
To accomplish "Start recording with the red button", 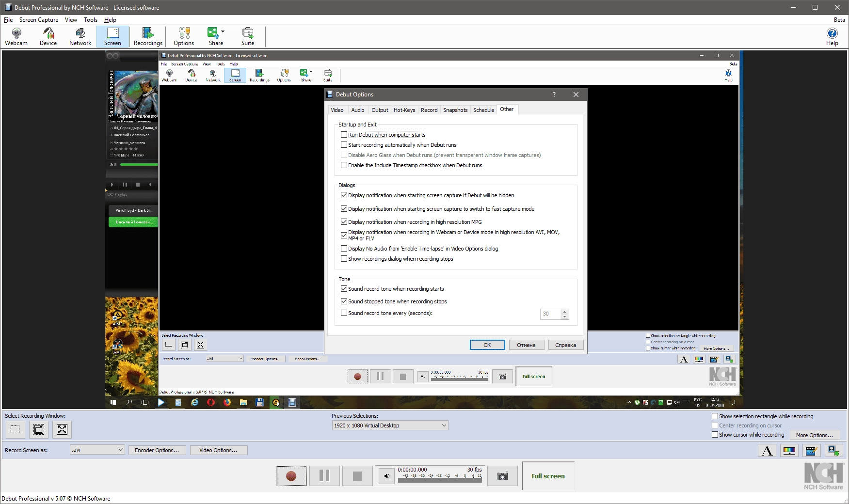I will click(x=291, y=476).
